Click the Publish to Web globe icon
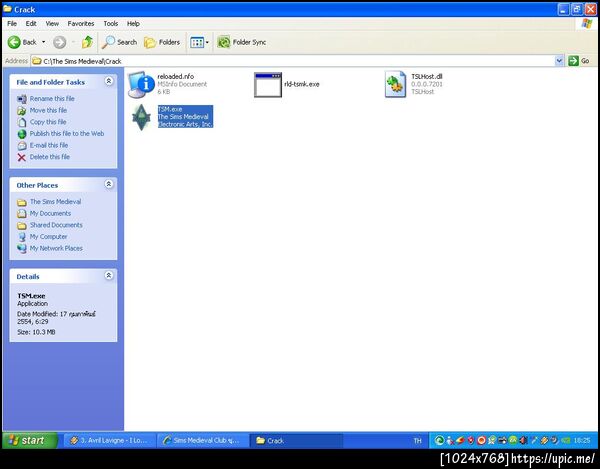The image size is (600, 469). [x=22, y=134]
